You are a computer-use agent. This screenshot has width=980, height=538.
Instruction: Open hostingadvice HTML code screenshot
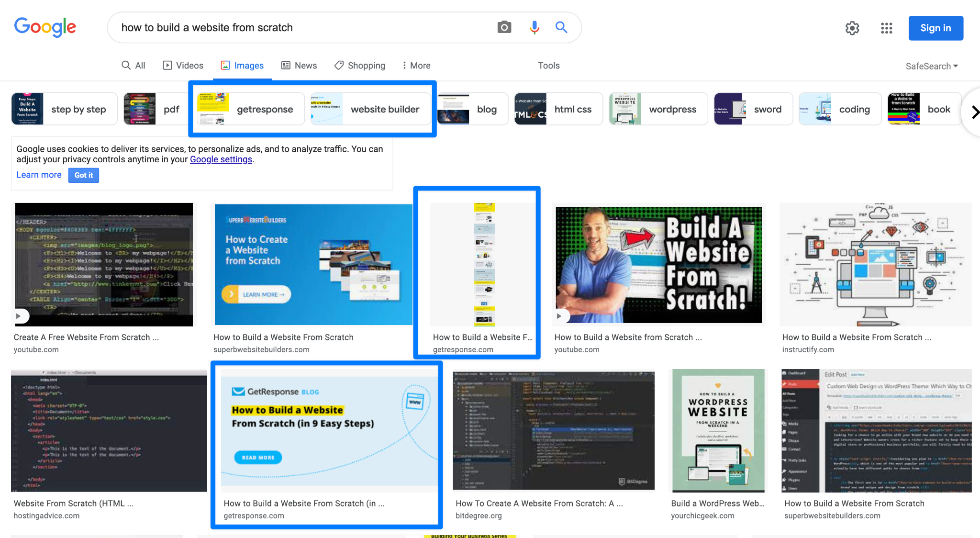coord(109,431)
